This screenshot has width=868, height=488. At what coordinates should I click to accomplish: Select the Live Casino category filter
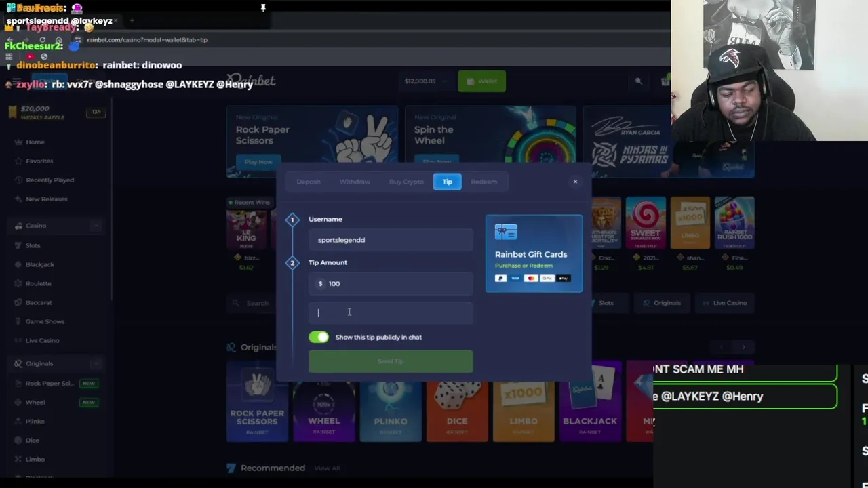pyautogui.click(x=725, y=303)
